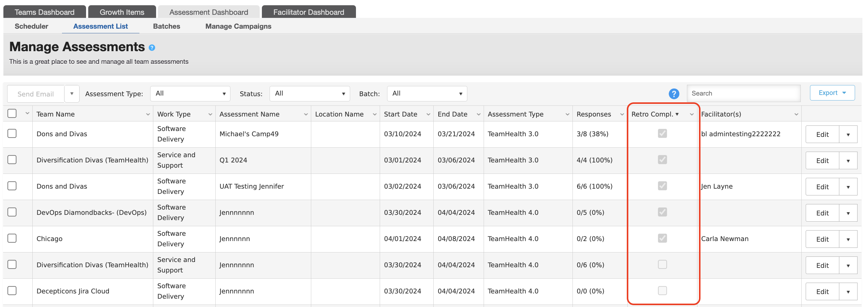Open Work Type column menu chevron

(x=210, y=114)
